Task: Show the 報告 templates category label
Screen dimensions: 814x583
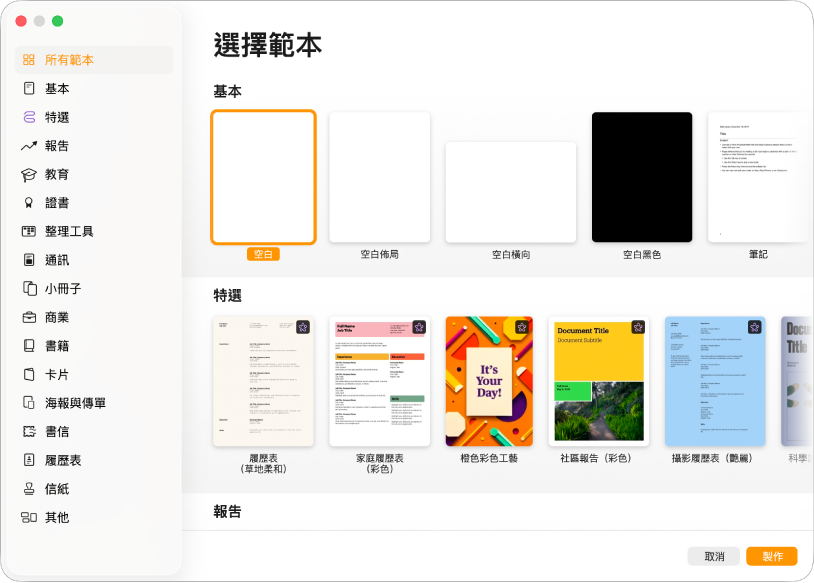Action: point(57,146)
